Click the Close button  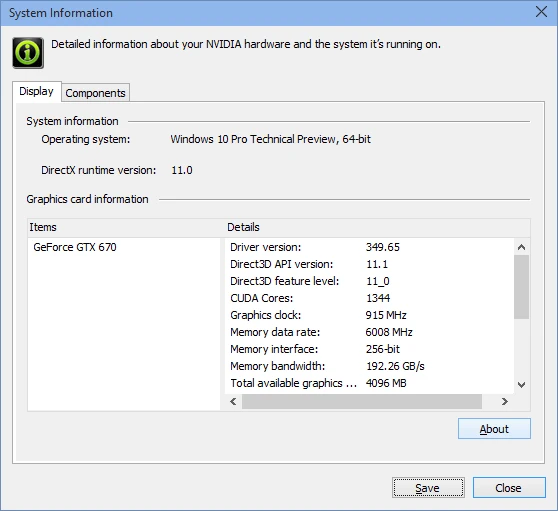pyautogui.click(x=509, y=488)
